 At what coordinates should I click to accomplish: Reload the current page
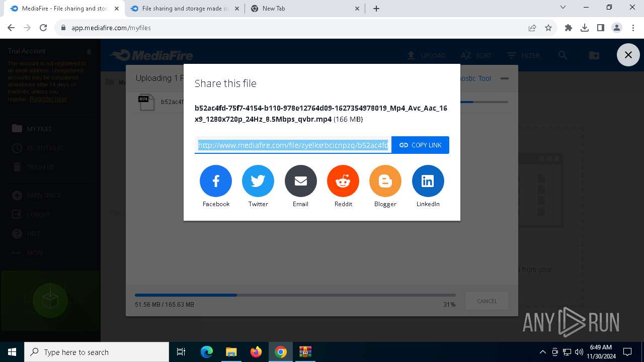click(x=43, y=28)
